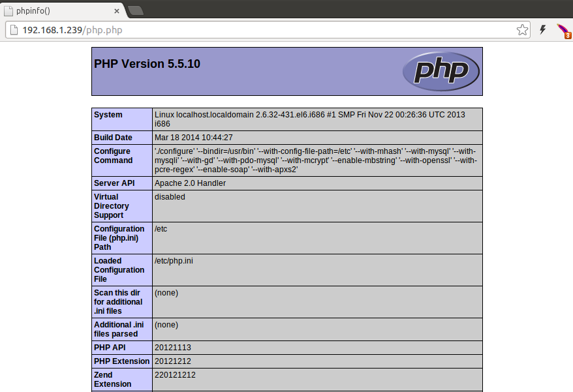Click the Server API label
The image size is (573, 392).
click(x=114, y=183)
